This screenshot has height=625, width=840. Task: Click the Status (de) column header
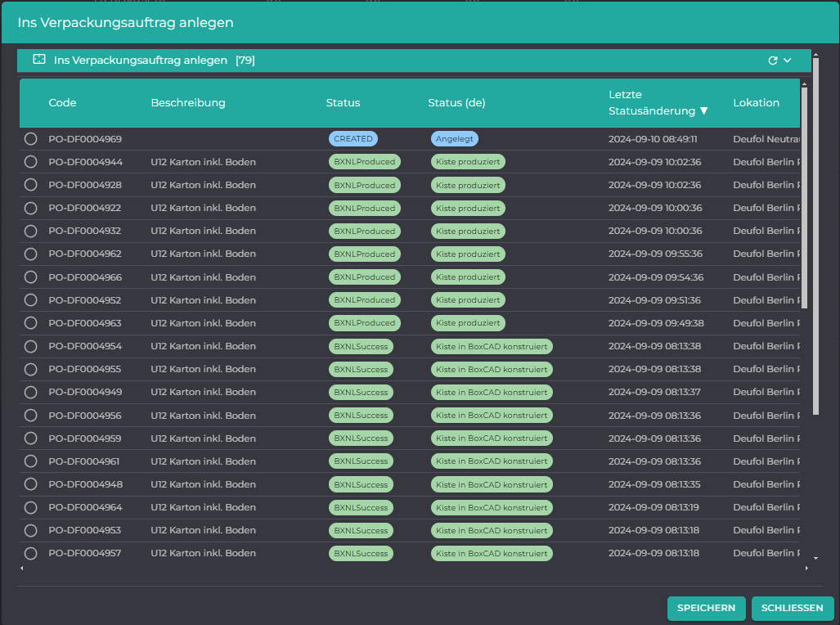(x=456, y=103)
